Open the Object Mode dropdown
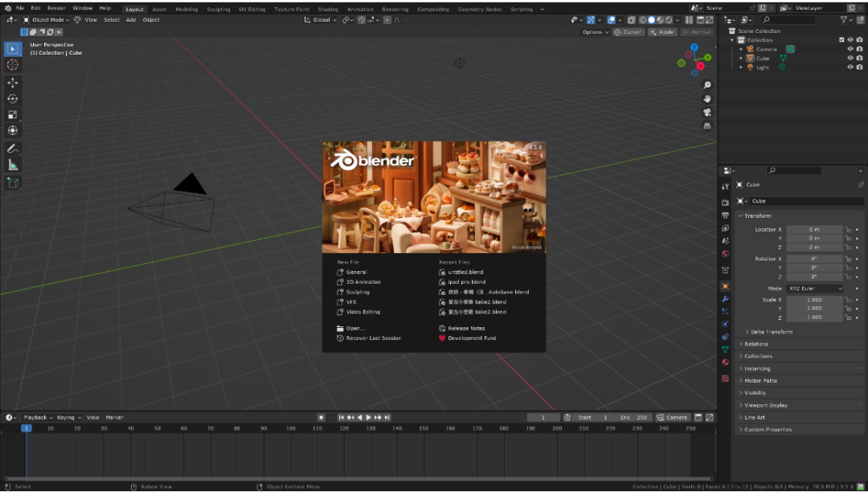The height and width of the screenshot is (492, 868). coord(47,20)
